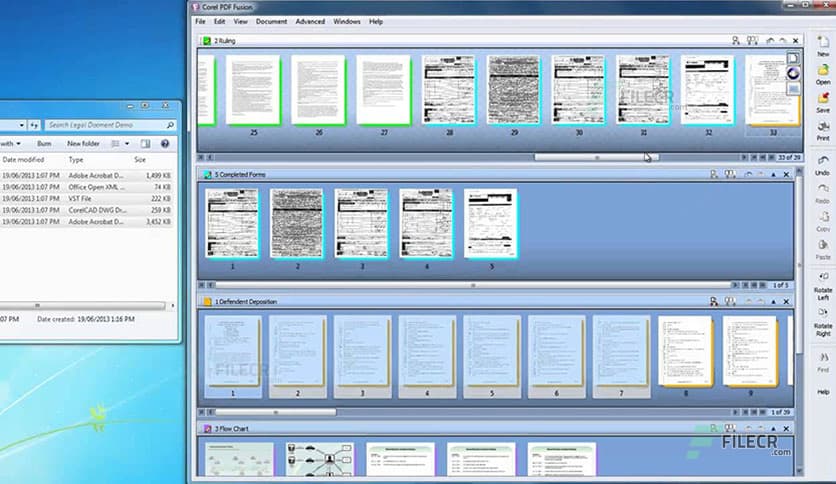Select page 25 thumbnail in Ruling panel
The image size is (836, 484).
point(253,90)
